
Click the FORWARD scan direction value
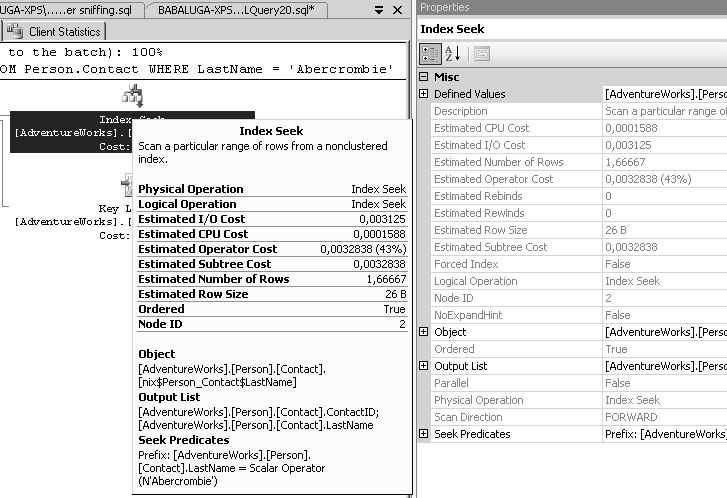click(x=631, y=417)
